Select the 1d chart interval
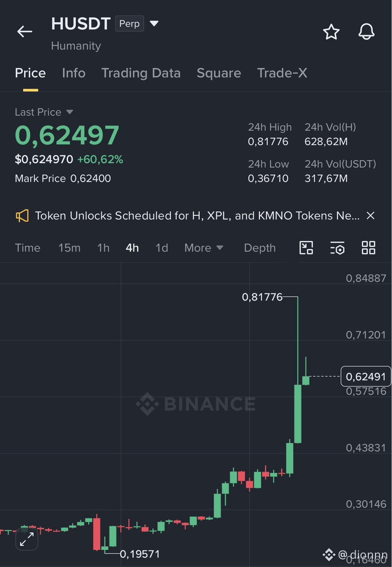 click(161, 248)
